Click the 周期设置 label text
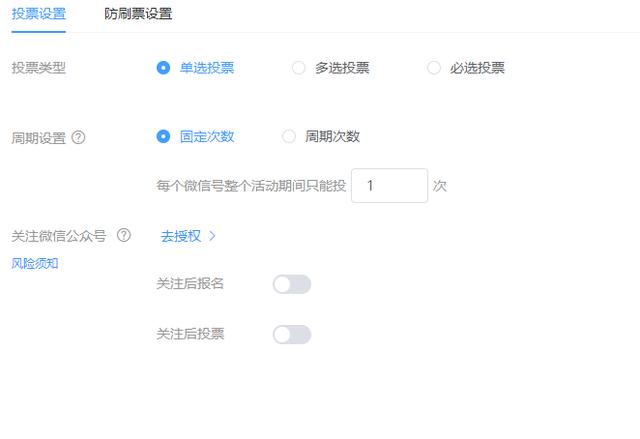The image size is (640, 439). coord(38,138)
